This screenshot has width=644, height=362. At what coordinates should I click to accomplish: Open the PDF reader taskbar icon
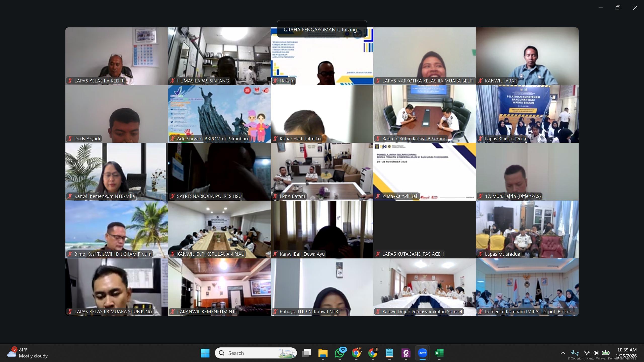[406, 353]
